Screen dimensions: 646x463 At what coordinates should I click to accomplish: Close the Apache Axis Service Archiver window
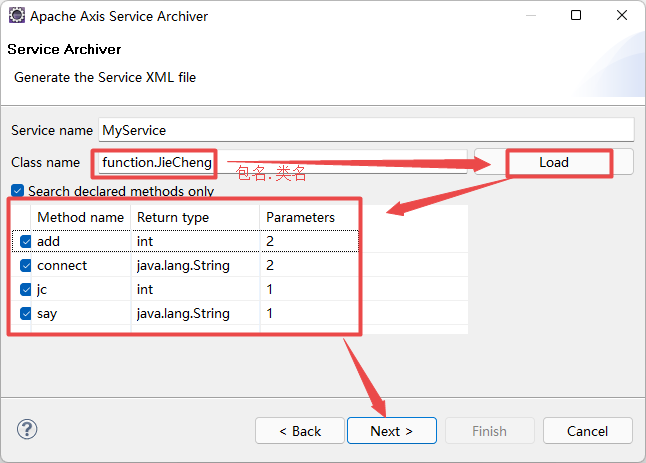[x=622, y=15]
